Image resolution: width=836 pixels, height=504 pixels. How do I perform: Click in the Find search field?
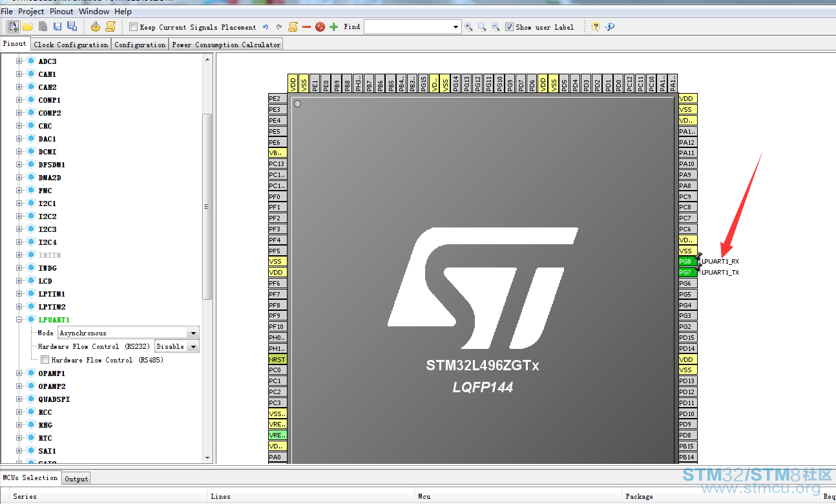(x=408, y=27)
